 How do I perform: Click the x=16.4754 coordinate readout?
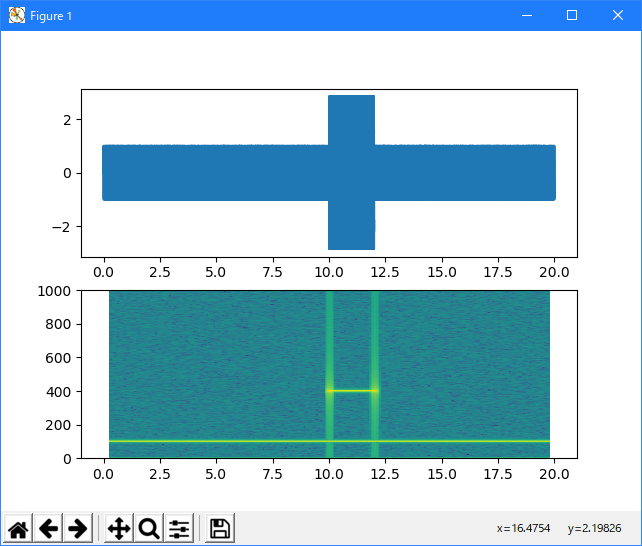click(523, 528)
